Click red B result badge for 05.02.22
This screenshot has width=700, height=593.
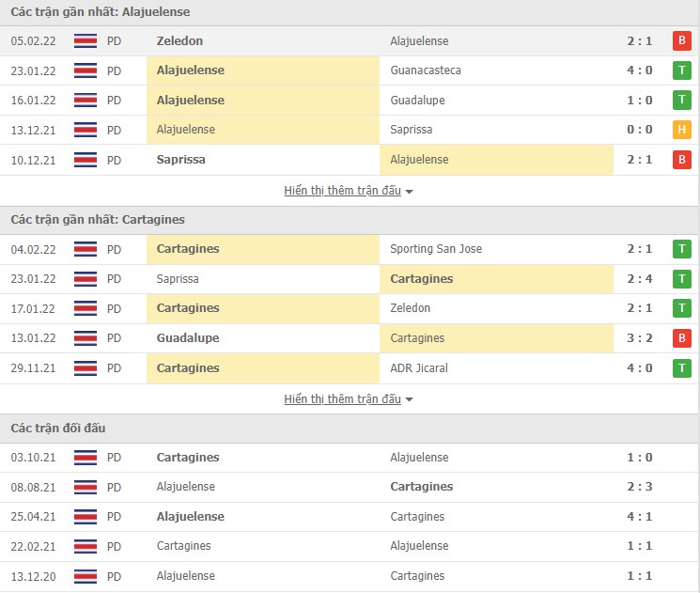click(681, 41)
